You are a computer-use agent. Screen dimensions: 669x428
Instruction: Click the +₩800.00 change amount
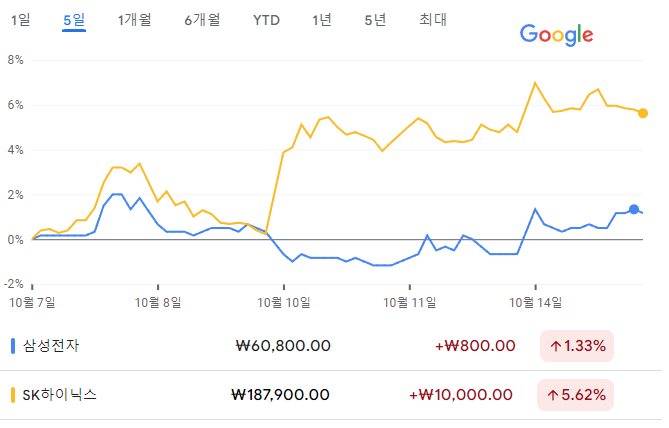pyautogui.click(x=475, y=346)
